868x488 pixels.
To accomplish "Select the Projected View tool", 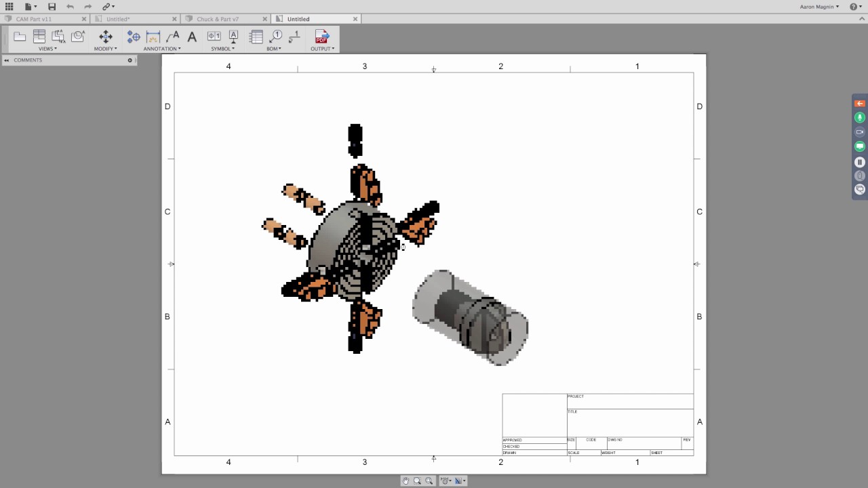I will click(39, 37).
